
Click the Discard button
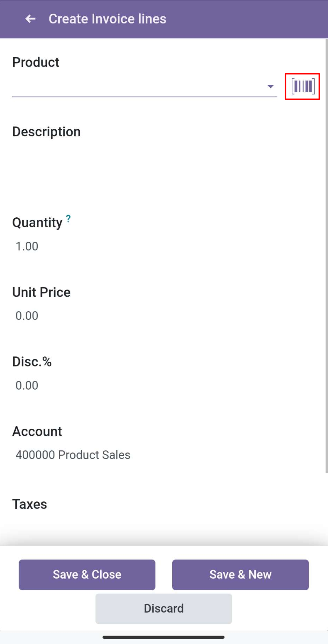(164, 609)
